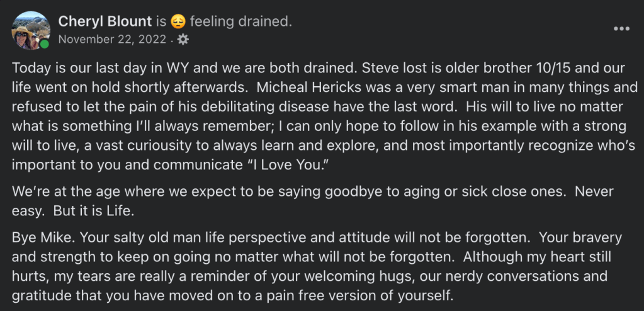Click the green online status dot

[45, 44]
